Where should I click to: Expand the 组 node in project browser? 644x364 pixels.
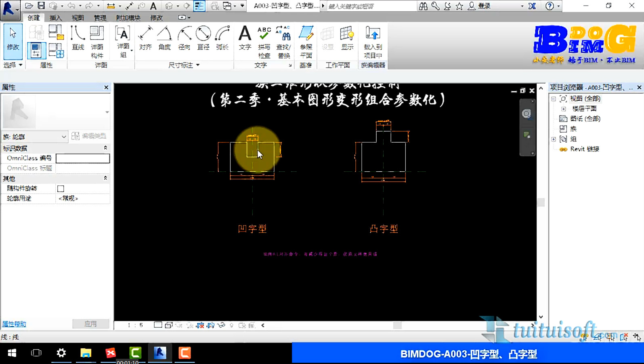[554, 139]
